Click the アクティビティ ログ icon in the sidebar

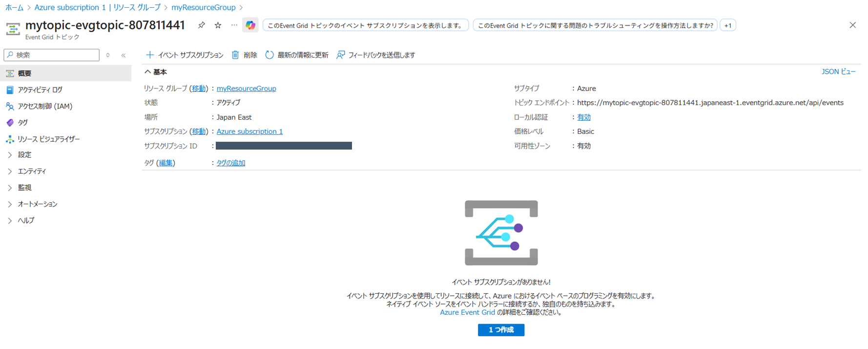pyautogui.click(x=10, y=90)
